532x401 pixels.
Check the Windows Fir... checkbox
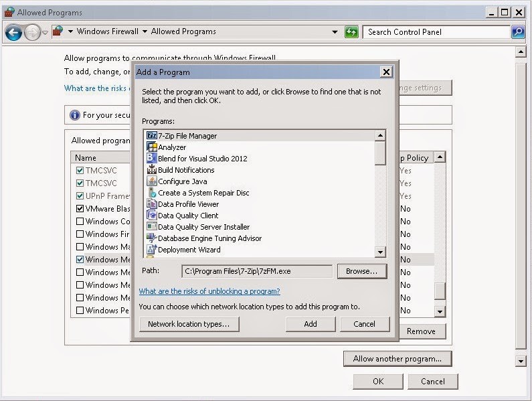point(80,234)
